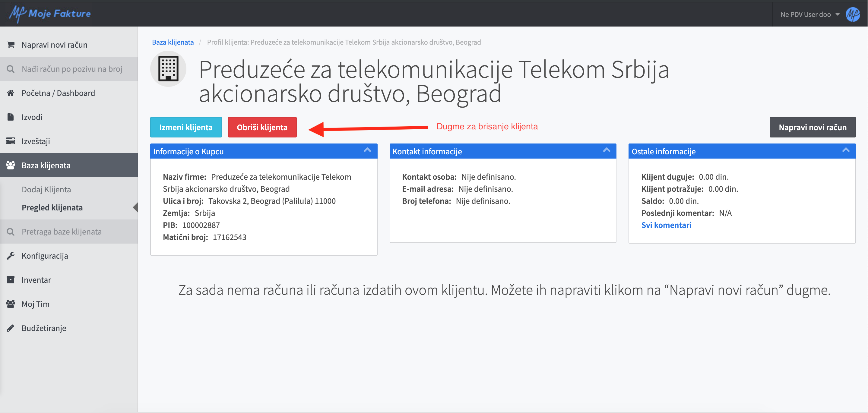This screenshot has width=868, height=413.
Task: Click the group icon next to Baza klijenata
Action: coord(11,166)
